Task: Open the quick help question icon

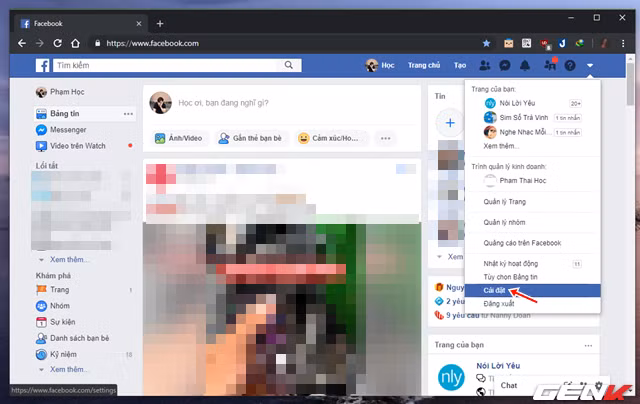Action: tap(570, 65)
